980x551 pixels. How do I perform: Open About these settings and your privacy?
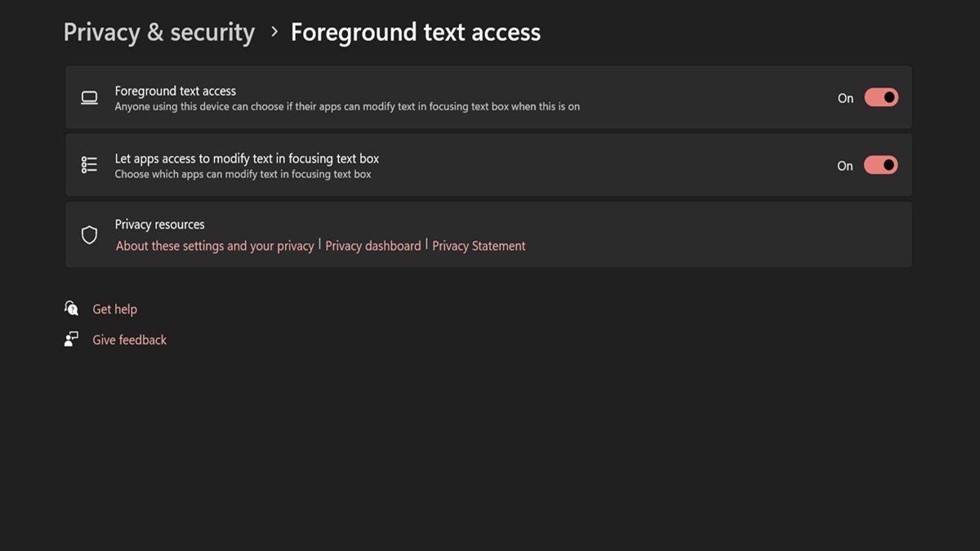[215, 246]
